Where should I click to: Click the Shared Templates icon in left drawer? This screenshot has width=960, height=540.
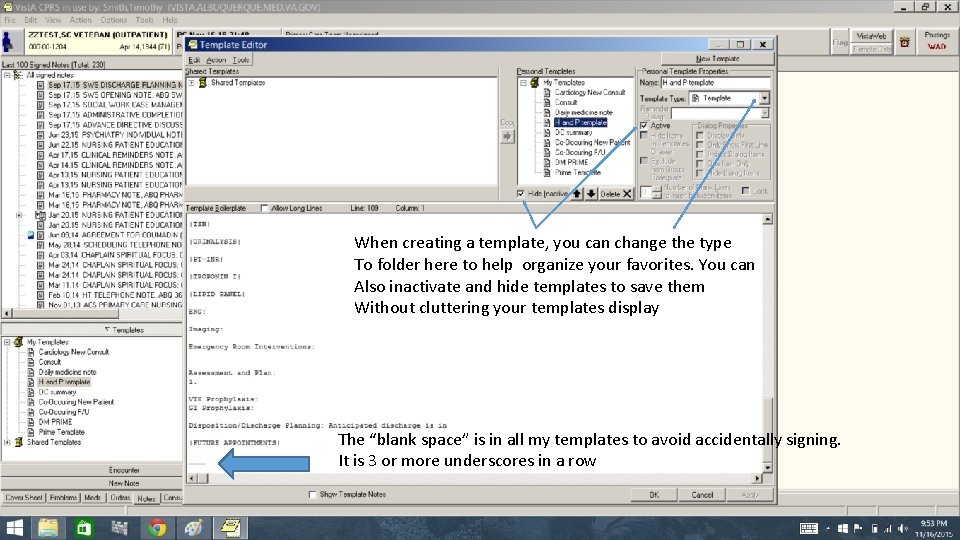[18, 442]
